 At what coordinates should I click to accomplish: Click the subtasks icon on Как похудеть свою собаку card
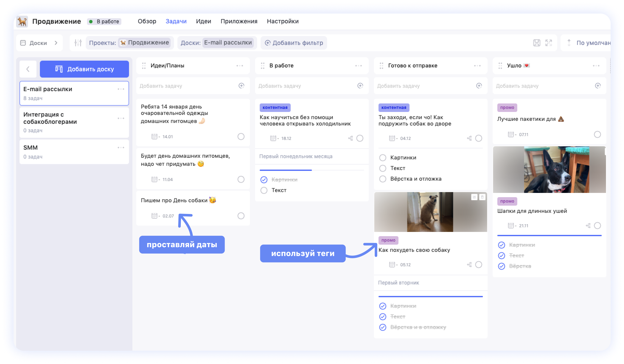(469, 265)
